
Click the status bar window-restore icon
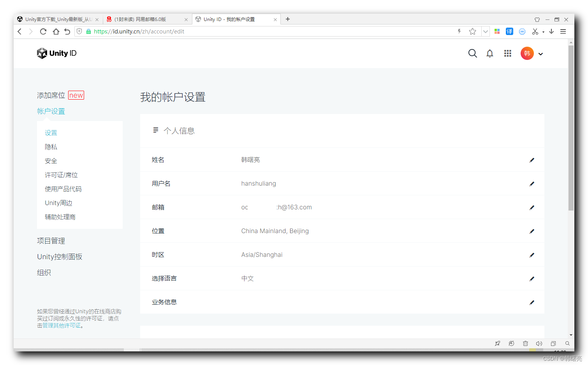coord(553,344)
